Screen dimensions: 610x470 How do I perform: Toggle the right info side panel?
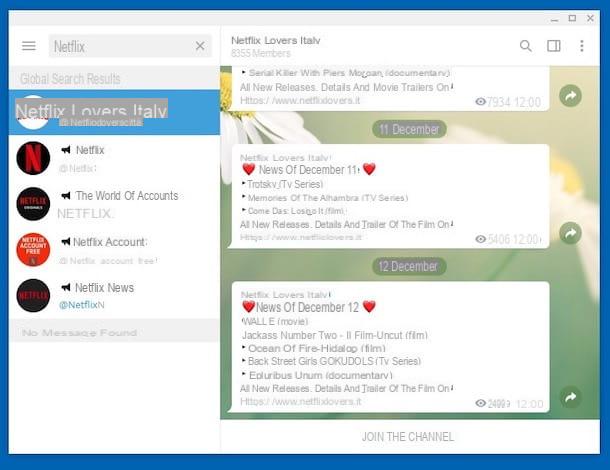[x=554, y=46]
